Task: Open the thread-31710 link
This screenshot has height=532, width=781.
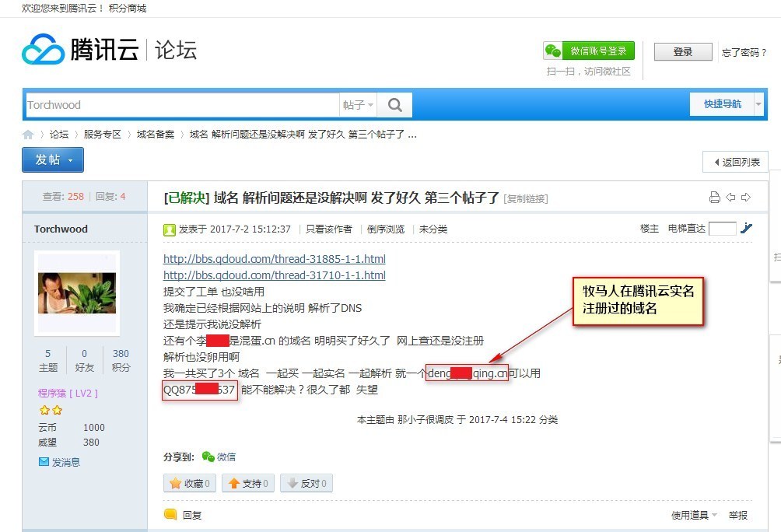Action: [275, 275]
